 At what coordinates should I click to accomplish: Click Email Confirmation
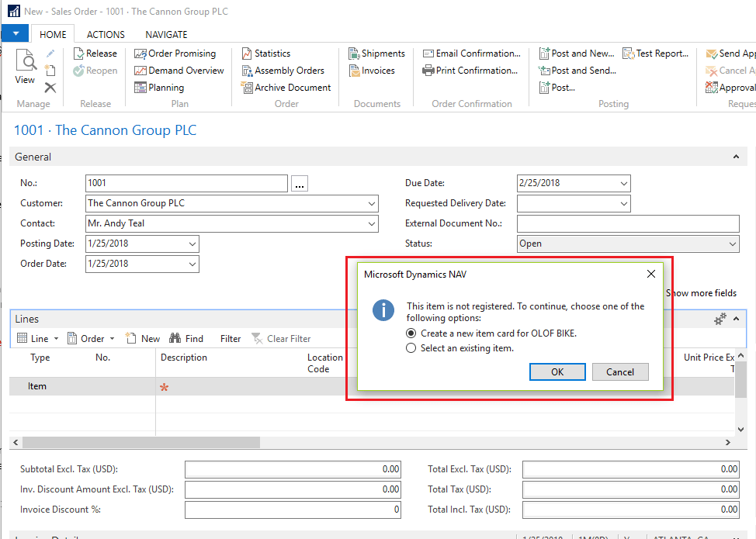(472, 54)
